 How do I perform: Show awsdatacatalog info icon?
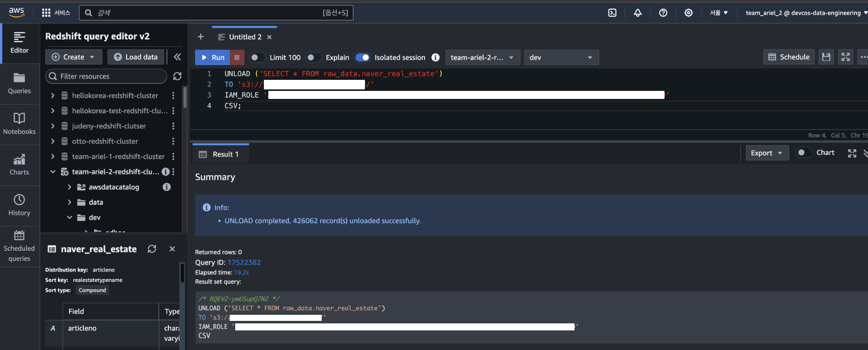tap(166, 187)
